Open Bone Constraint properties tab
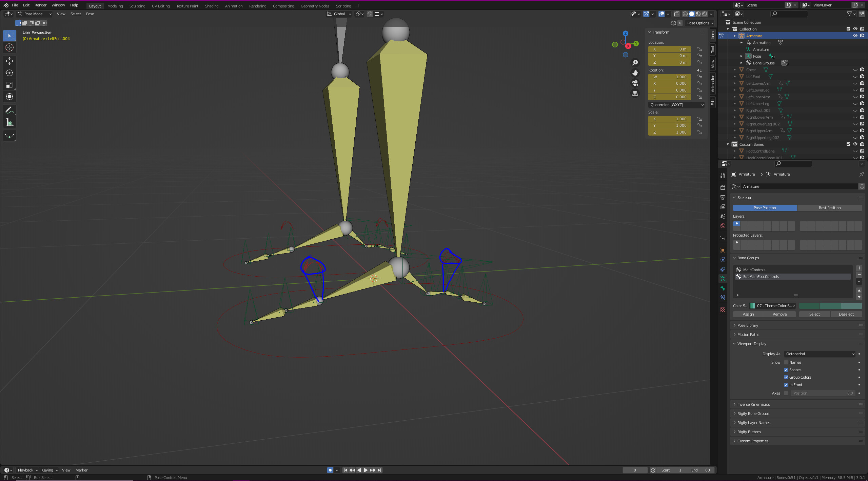Viewport: 868px width, 481px height. (723, 298)
